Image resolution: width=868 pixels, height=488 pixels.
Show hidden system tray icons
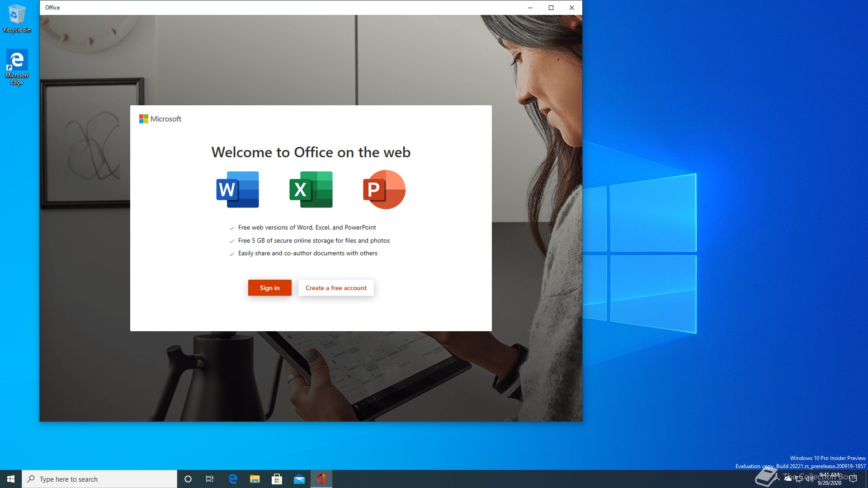click(777, 479)
